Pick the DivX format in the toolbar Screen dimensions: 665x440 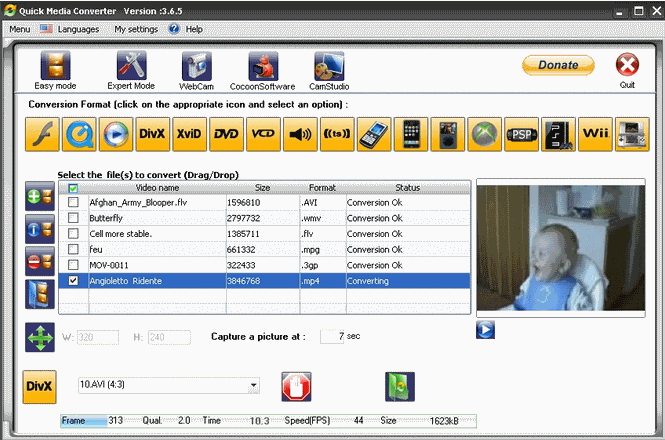152,134
